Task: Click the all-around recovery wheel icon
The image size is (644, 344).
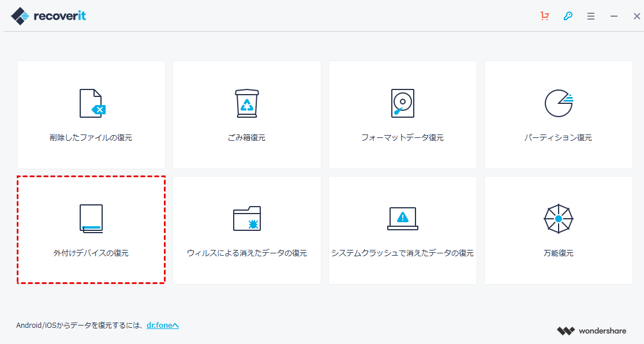Action: [559, 219]
